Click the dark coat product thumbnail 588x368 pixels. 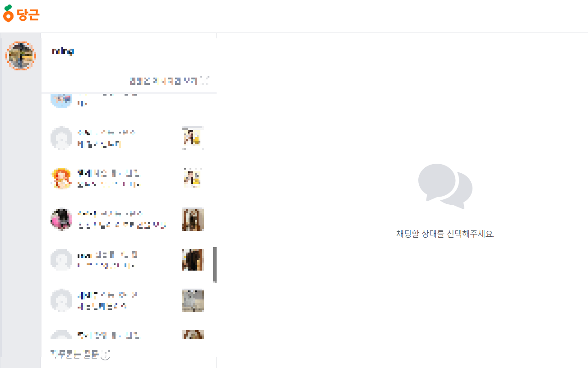(193, 260)
